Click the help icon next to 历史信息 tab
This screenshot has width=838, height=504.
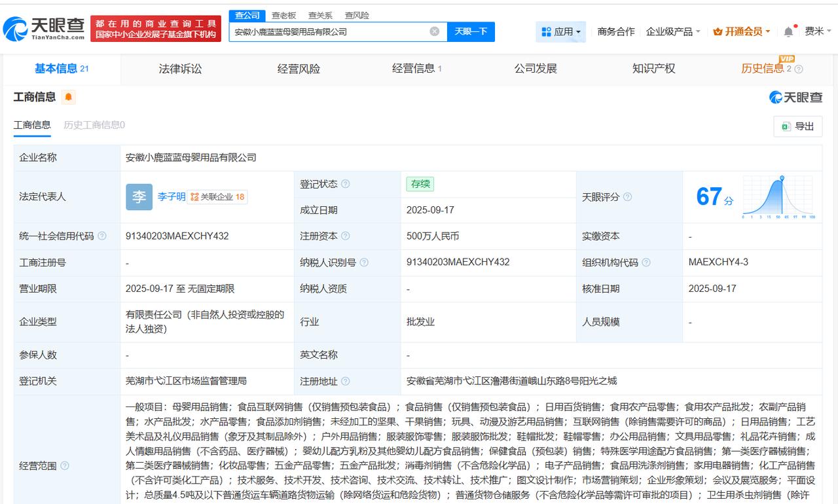pyautogui.click(x=799, y=69)
